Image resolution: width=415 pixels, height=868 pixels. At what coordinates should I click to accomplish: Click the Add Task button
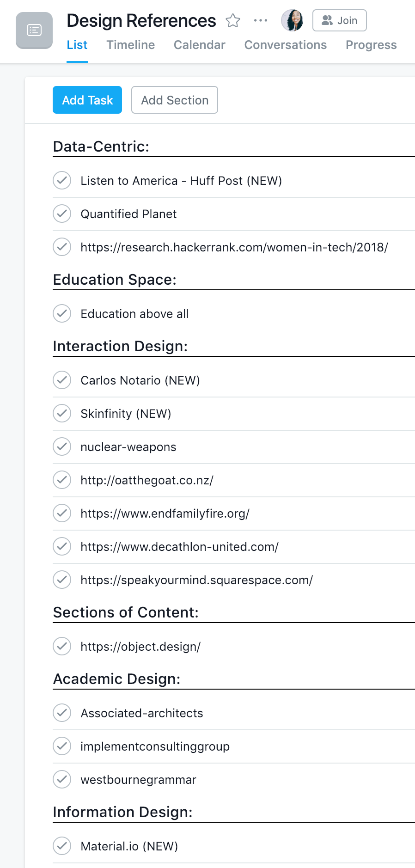(87, 100)
